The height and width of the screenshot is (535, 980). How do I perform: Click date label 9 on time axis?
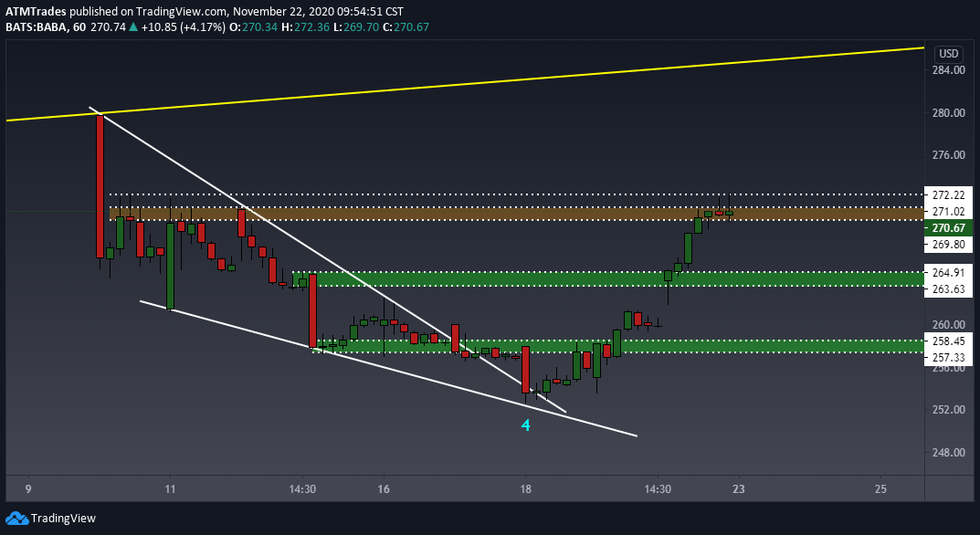tap(27, 489)
